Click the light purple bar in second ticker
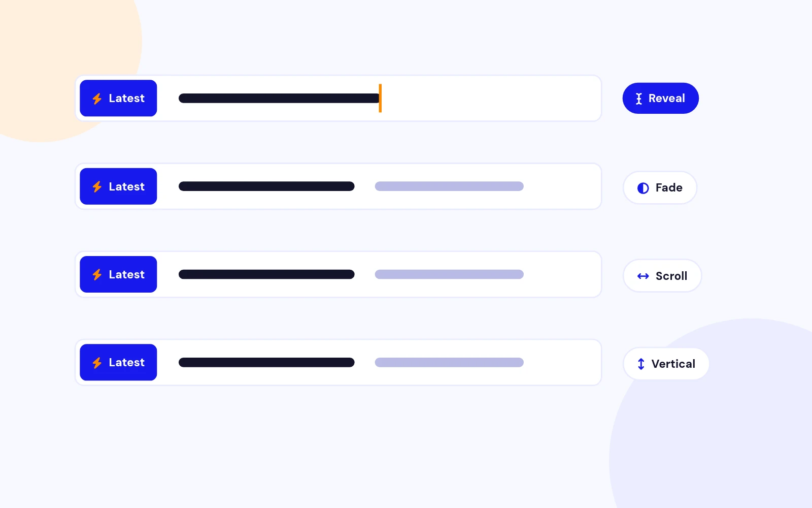812x508 pixels. [x=449, y=186]
